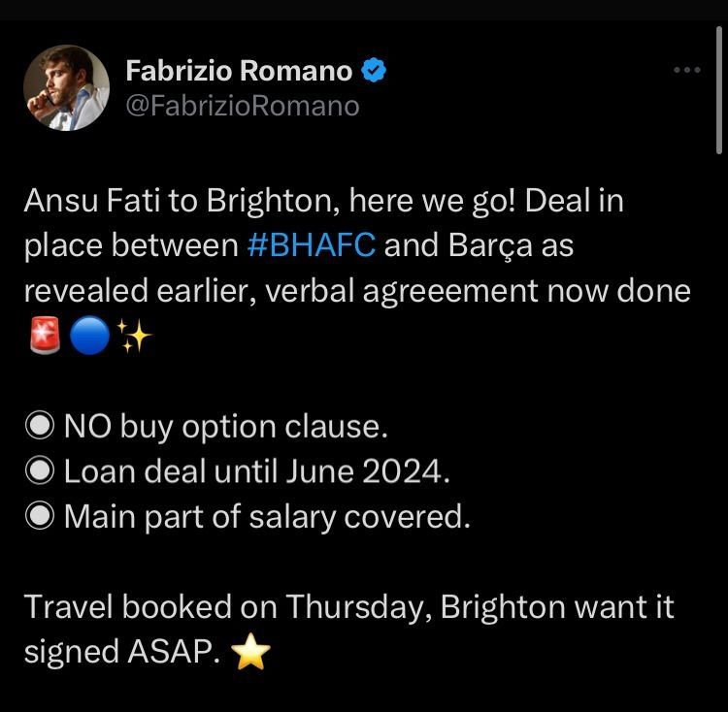Click the Fabrizio Romano display name
Image resolution: width=728 pixels, height=712 pixels.
(239, 70)
